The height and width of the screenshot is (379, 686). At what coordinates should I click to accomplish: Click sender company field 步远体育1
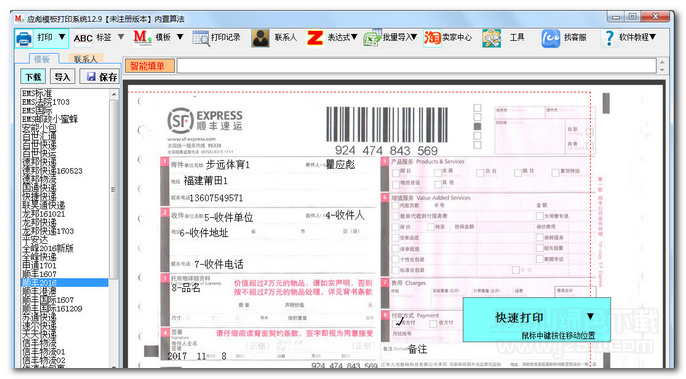click(228, 165)
